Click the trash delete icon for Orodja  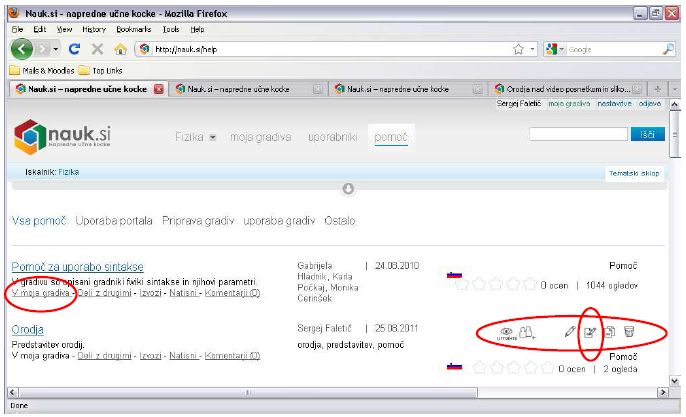[x=629, y=331]
